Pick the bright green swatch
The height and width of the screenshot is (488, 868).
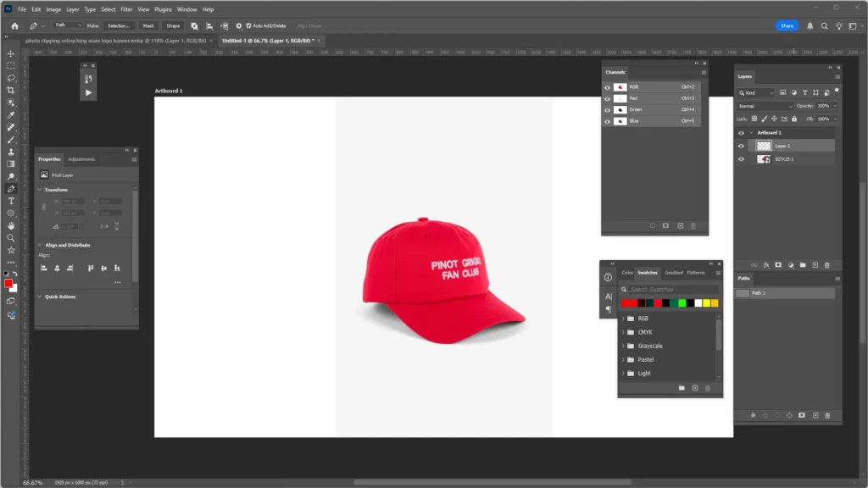[x=682, y=303]
